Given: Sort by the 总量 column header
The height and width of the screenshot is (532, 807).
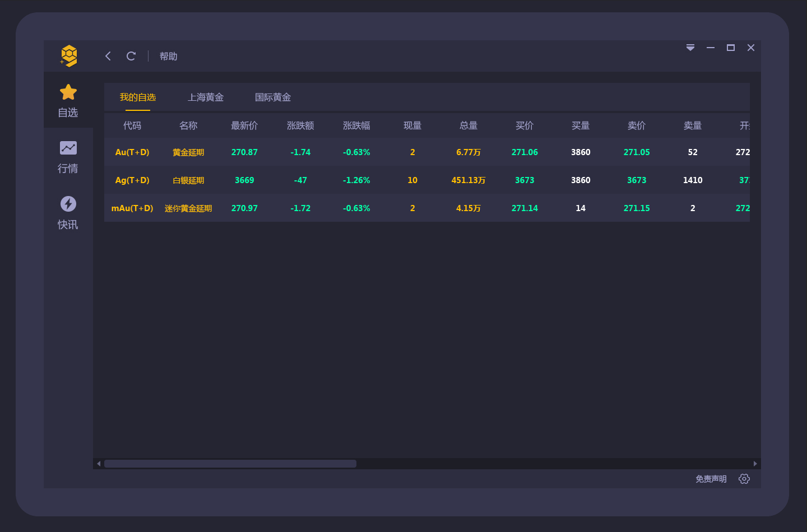Looking at the screenshot, I should (469, 125).
